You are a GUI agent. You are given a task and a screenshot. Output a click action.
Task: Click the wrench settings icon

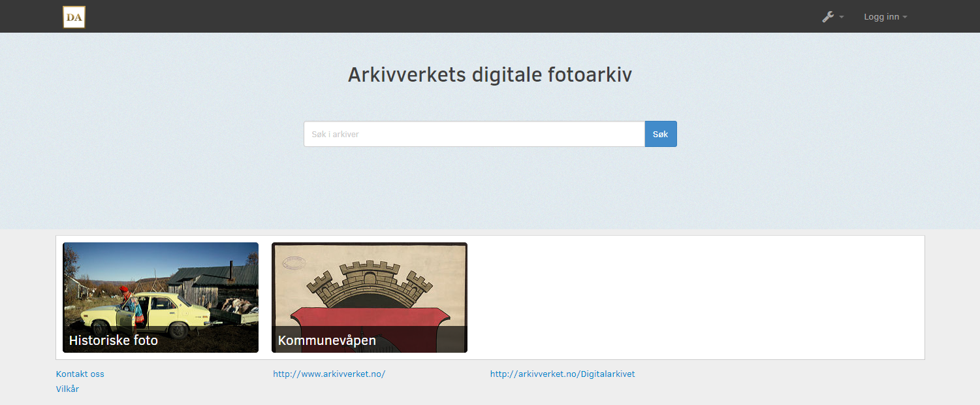[x=828, y=17]
